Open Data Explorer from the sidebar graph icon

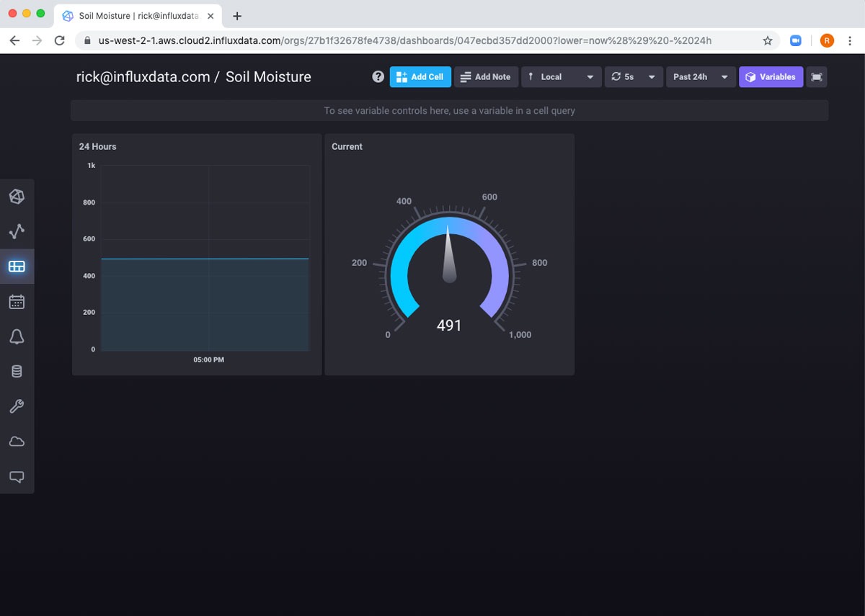pyautogui.click(x=17, y=231)
